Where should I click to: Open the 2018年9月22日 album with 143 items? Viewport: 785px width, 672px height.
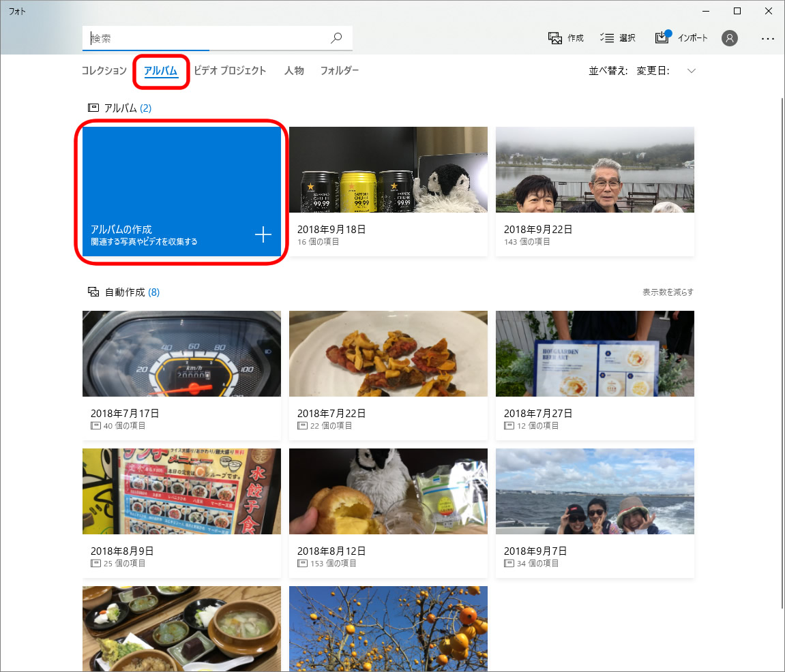(x=595, y=170)
